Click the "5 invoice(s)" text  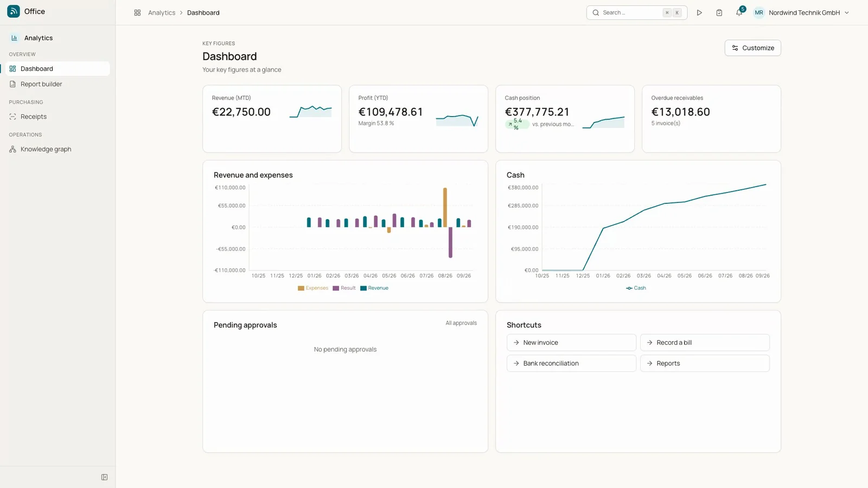pyautogui.click(x=666, y=124)
